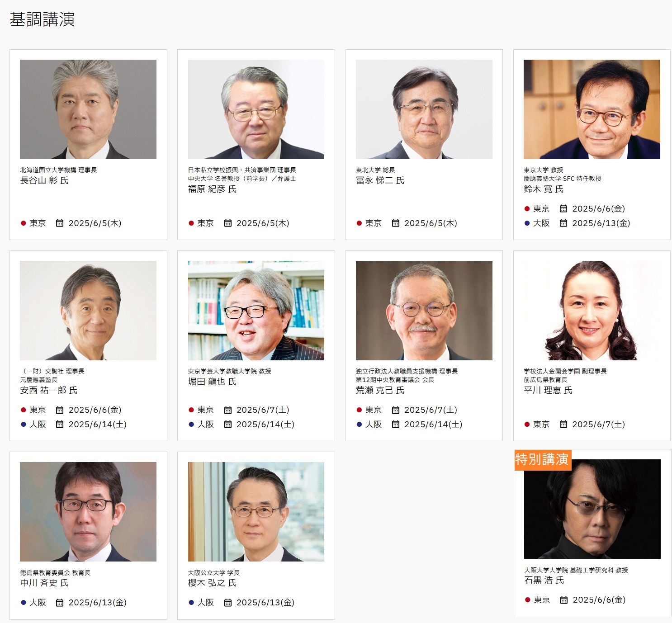Click the calendar icon in 平川 理恵 card

click(x=563, y=424)
